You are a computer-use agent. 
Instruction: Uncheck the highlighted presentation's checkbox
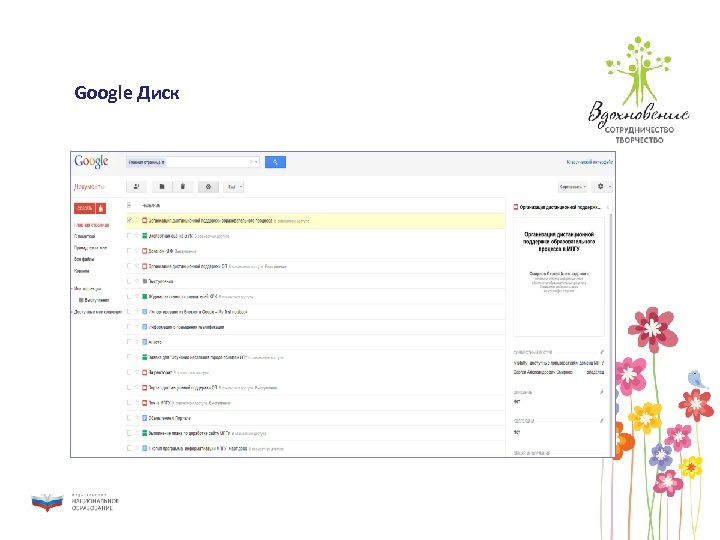129,220
